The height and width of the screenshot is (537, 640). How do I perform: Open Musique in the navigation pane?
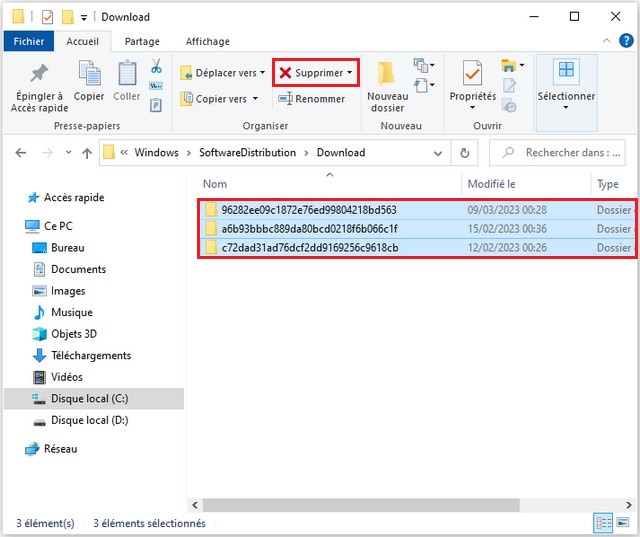[x=62, y=313]
